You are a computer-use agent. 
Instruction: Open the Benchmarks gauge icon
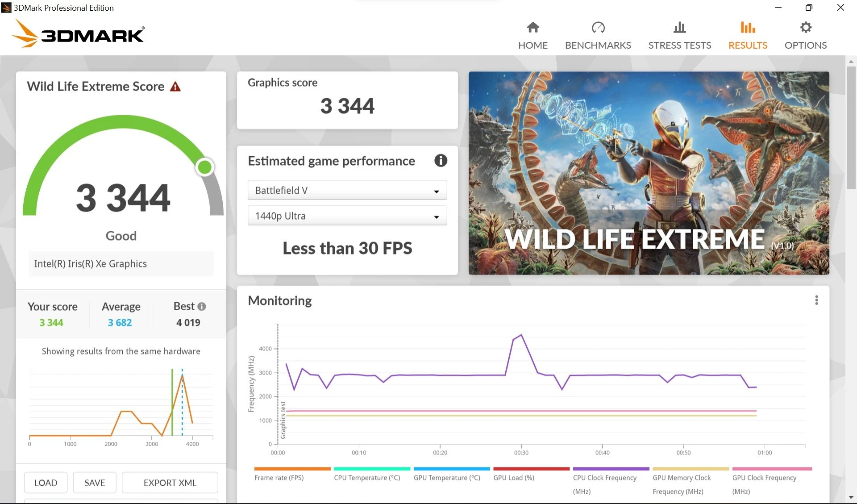pos(598,28)
